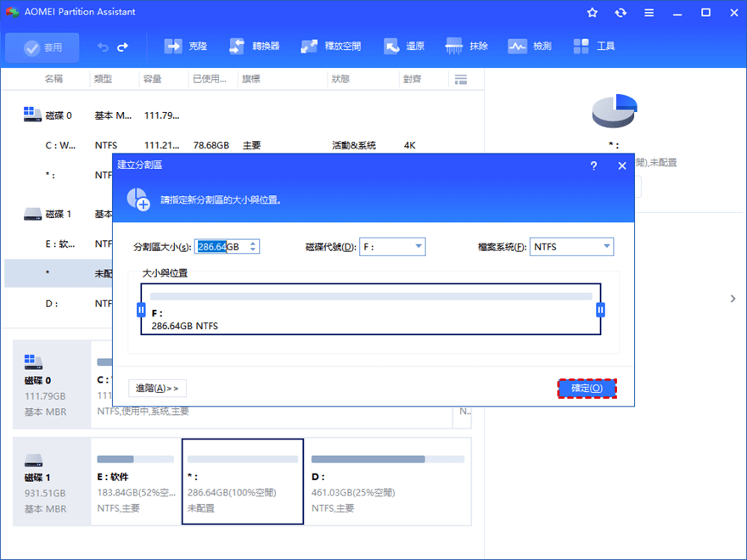Click Disk 0 block in disk map
Viewport: 747px width, 560px height.
[x=52, y=384]
